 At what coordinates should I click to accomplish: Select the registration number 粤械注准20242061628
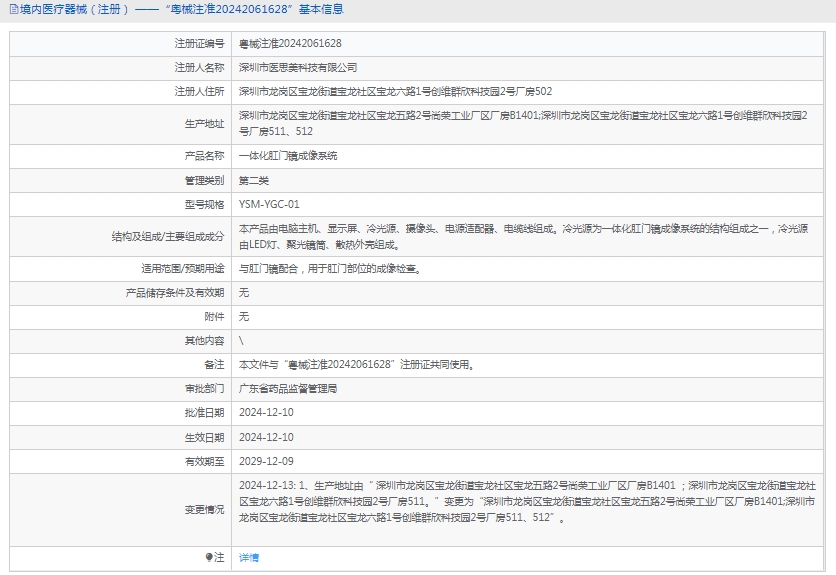click(x=290, y=44)
